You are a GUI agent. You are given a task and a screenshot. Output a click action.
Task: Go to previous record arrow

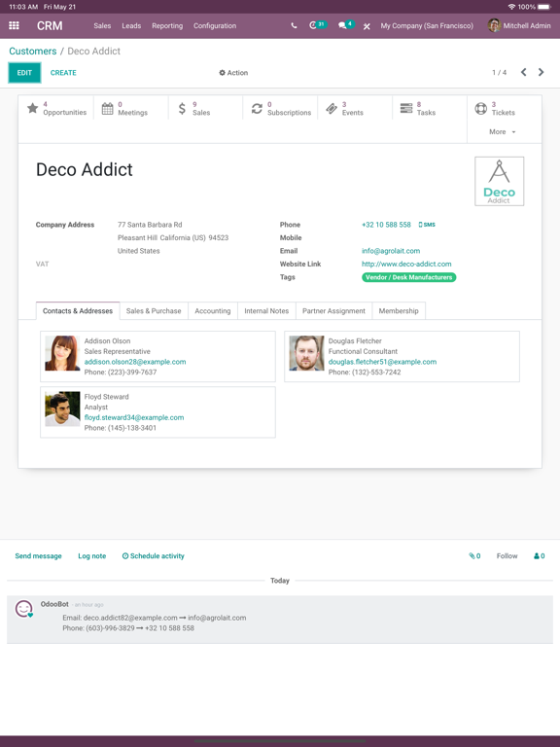pyautogui.click(x=524, y=72)
